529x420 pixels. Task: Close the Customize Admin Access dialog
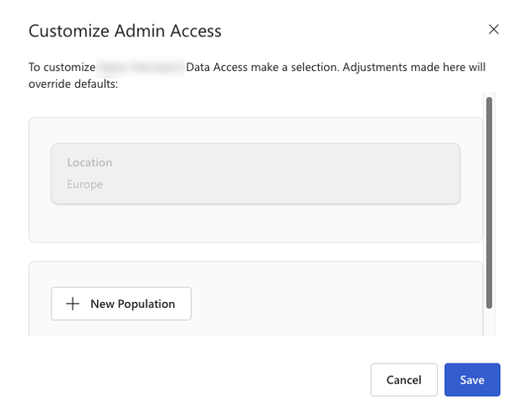494,30
